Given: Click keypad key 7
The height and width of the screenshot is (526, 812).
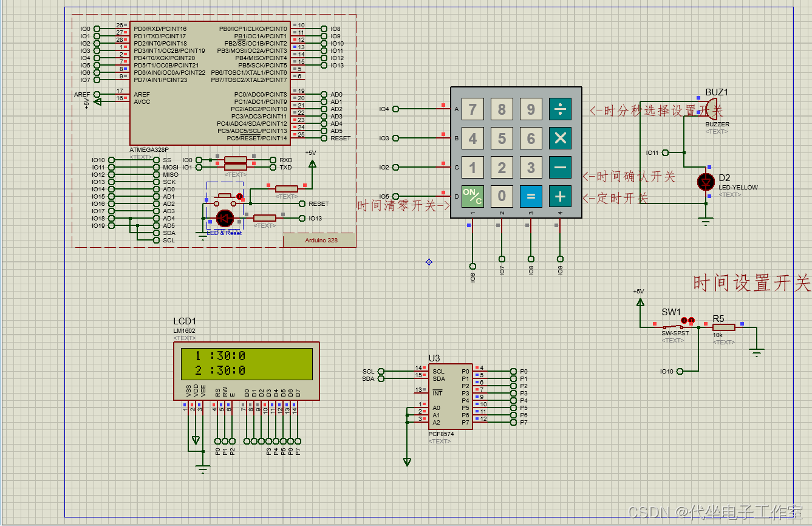Looking at the screenshot, I should click(473, 109).
